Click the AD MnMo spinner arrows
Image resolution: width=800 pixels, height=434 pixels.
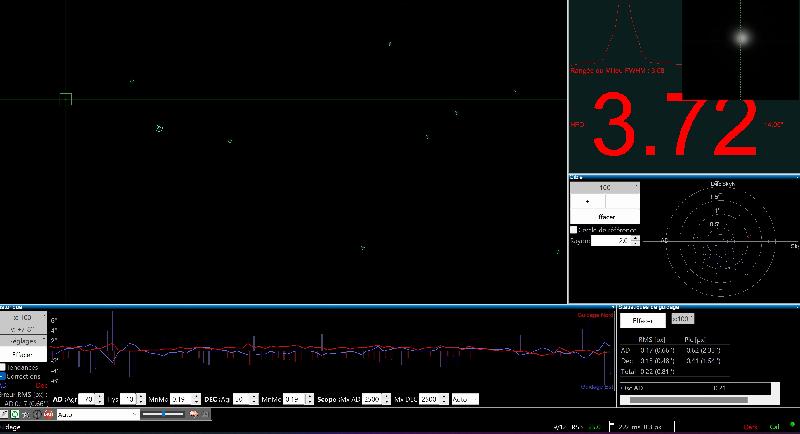(x=196, y=399)
